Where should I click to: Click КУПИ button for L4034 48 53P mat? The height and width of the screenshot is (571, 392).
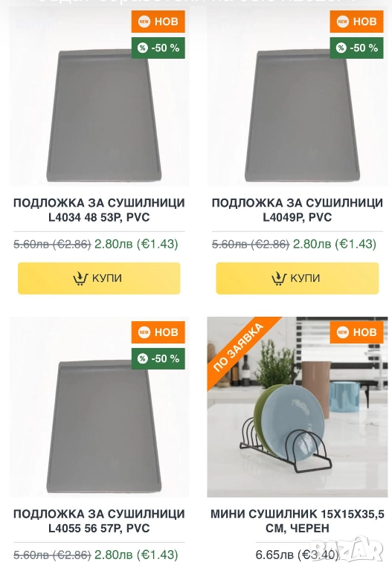coord(99,278)
